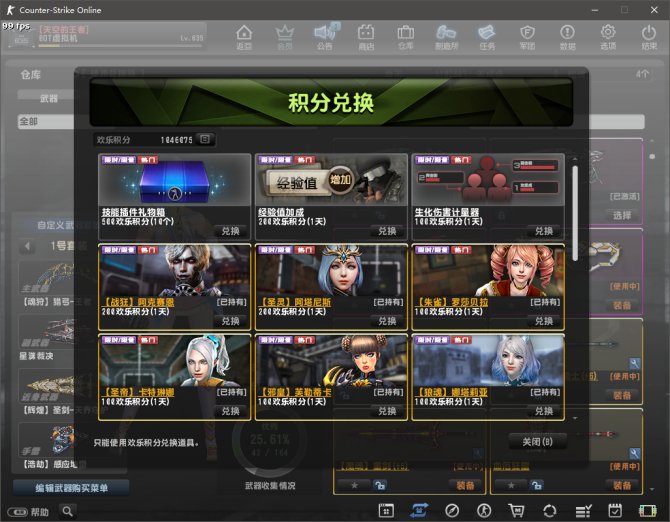Viewport: 670px width, 522px height.
Task: Open the 公告 announcements megaphone icon
Action: [325, 37]
